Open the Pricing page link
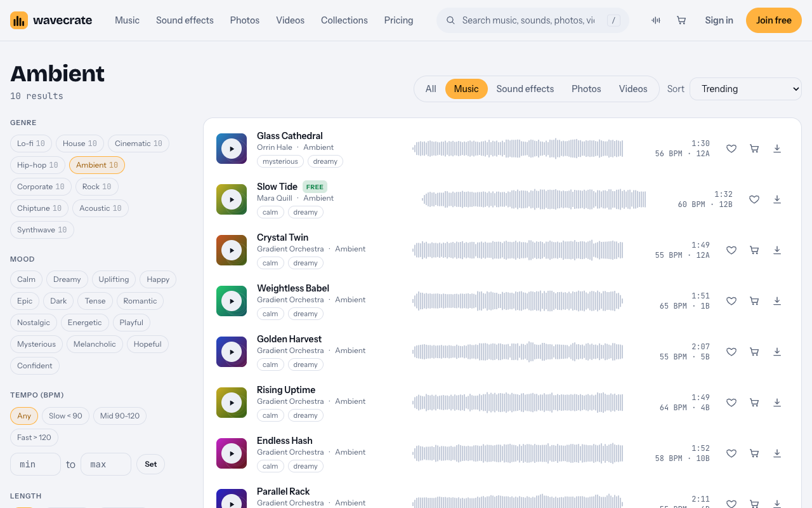 [x=398, y=20]
